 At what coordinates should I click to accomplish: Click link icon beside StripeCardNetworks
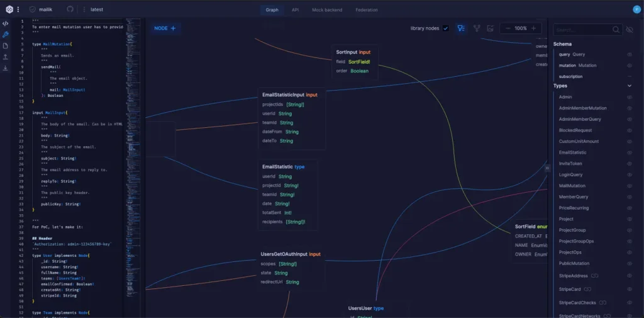click(608, 316)
